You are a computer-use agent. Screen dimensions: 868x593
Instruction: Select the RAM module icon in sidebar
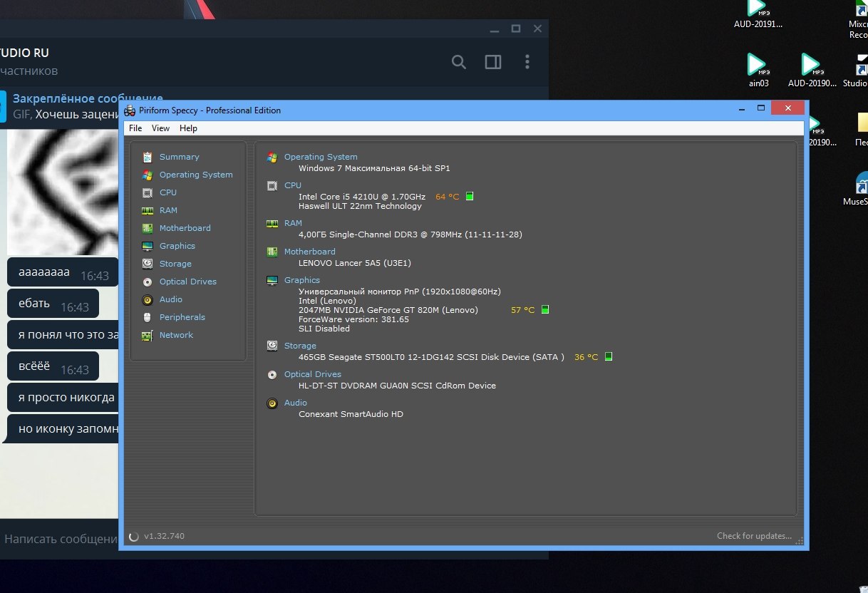pyautogui.click(x=148, y=210)
